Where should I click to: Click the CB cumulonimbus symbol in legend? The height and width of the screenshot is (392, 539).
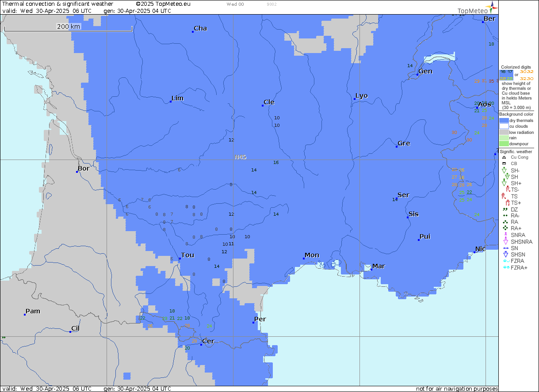504,164
